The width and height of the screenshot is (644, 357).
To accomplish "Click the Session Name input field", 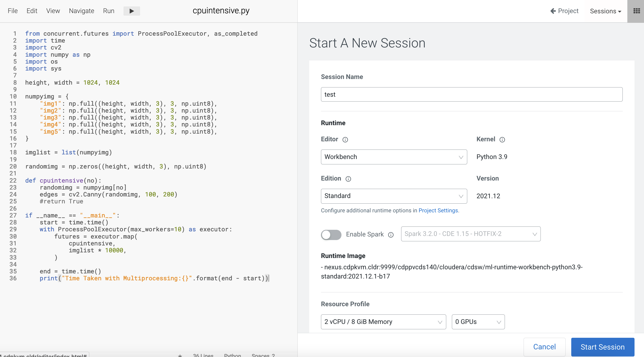I will pyautogui.click(x=471, y=95).
